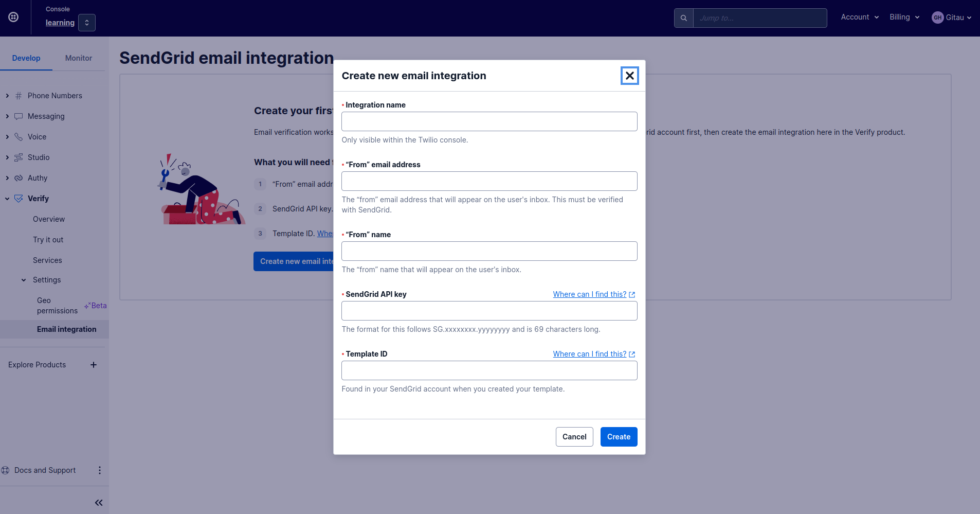Click the Docs and Support lifebuoy icon
Screen dimensions: 980x514
click(6, 470)
